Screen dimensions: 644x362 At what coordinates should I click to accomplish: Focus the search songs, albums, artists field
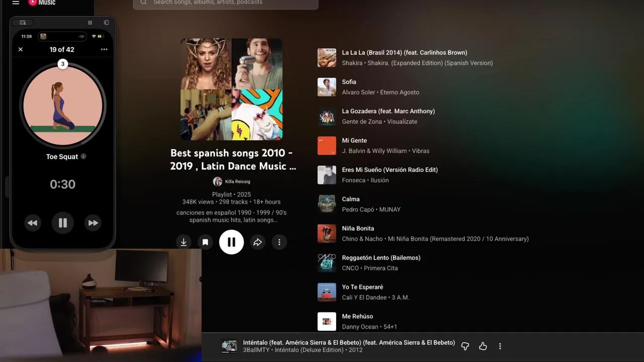pos(225,3)
